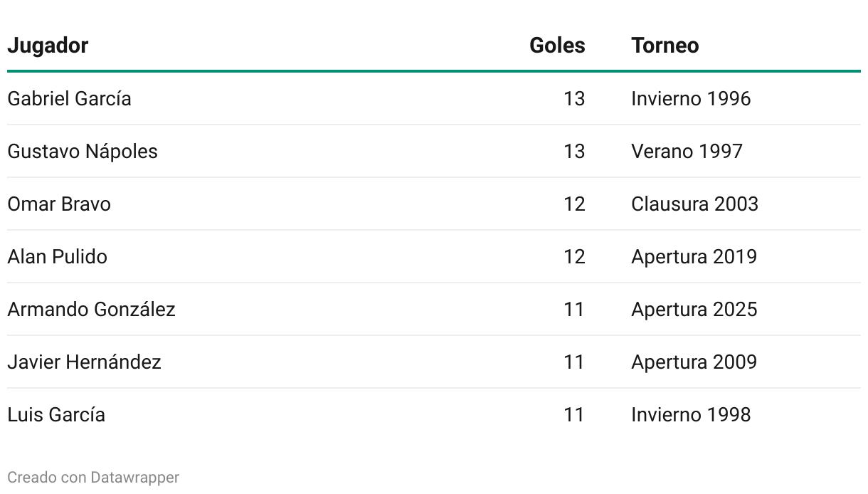The height and width of the screenshot is (494, 868).
Task: Click the goals value in Omar Bravo's row
Action: [574, 204]
